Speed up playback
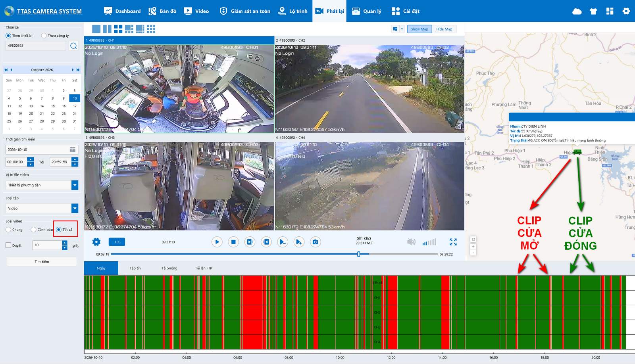The image size is (635, 364). 299,242
